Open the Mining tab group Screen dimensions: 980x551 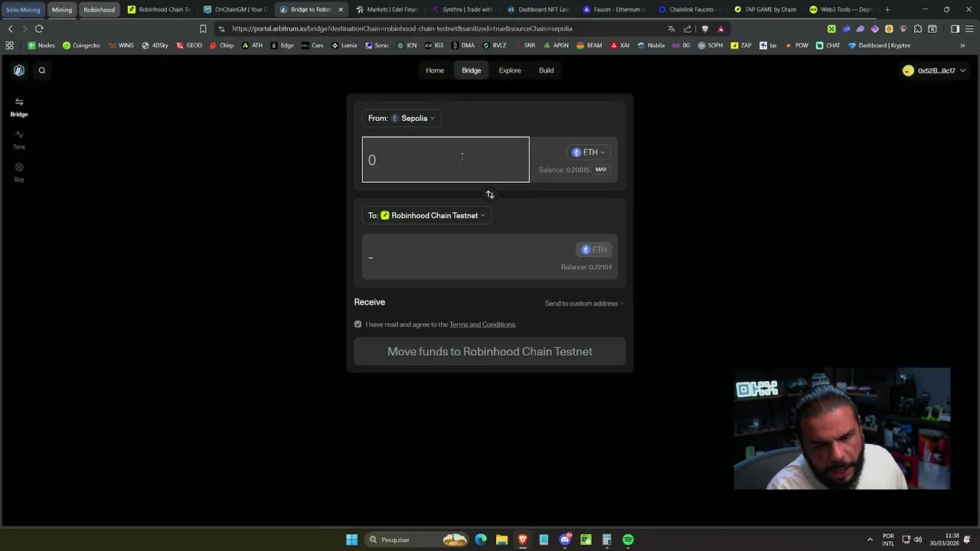tap(62, 9)
